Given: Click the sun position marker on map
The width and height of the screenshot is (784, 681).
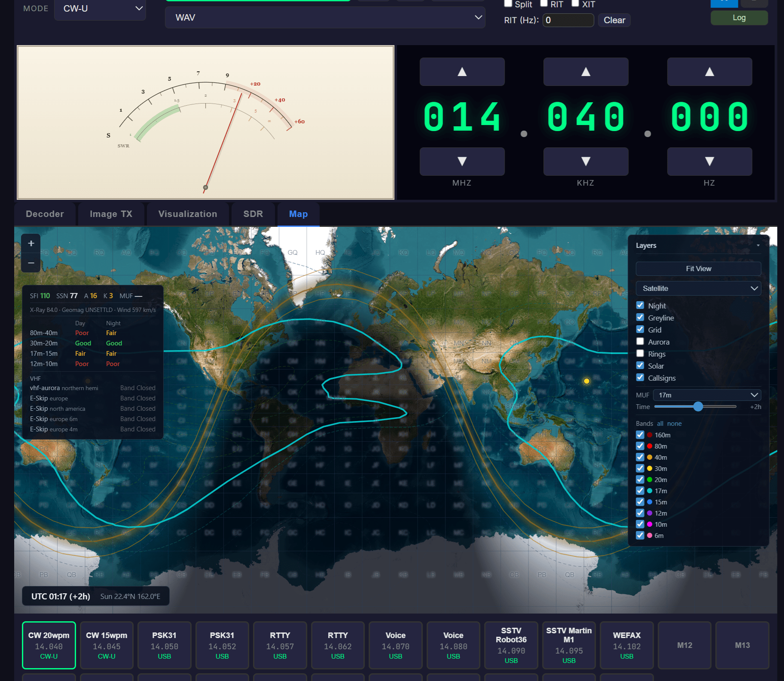Looking at the screenshot, I should (x=586, y=381).
